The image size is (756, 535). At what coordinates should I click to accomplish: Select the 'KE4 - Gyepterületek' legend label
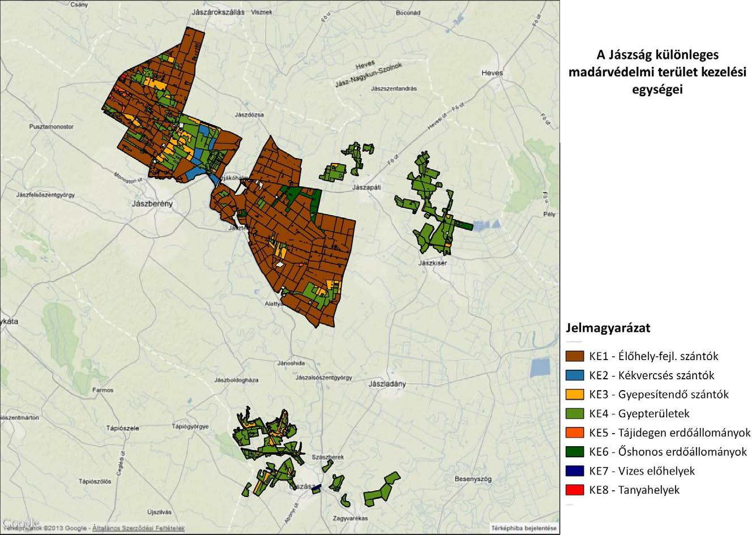(x=639, y=413)
